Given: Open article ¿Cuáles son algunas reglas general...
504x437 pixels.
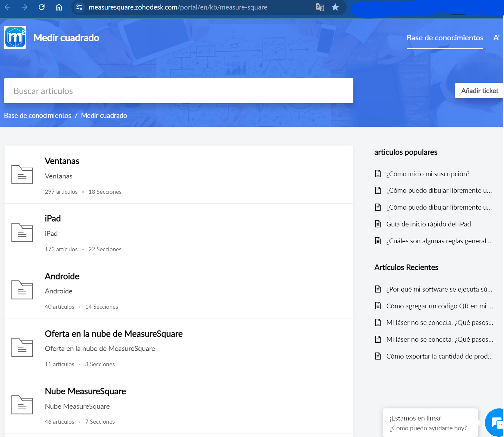Looking at the screenshot, I should coord(439,241).
